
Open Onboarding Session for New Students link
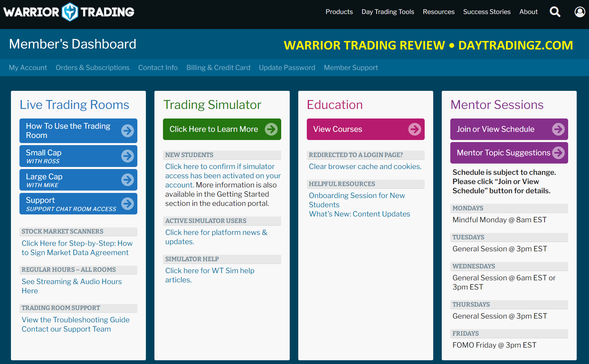pyautogui.click(x=357, y=200)
